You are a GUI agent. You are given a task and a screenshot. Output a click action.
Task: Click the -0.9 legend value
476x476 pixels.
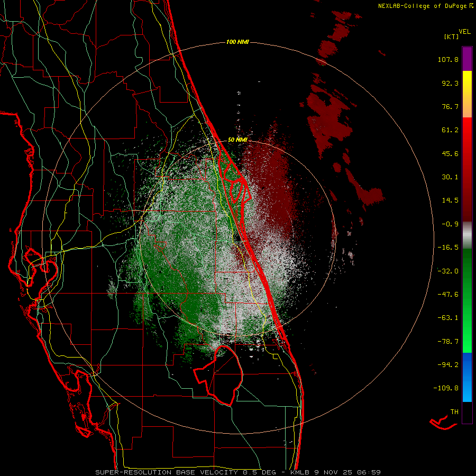tap(450, 224)
